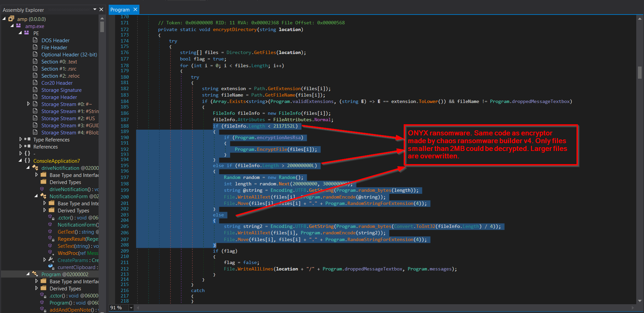Click the Type References icon

27,139
